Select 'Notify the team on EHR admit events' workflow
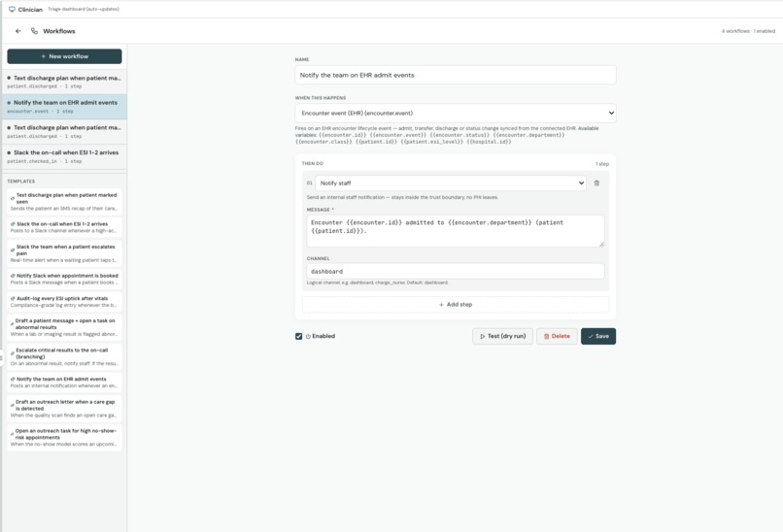This screenshot has width=783, height=532. coord(64,106)
